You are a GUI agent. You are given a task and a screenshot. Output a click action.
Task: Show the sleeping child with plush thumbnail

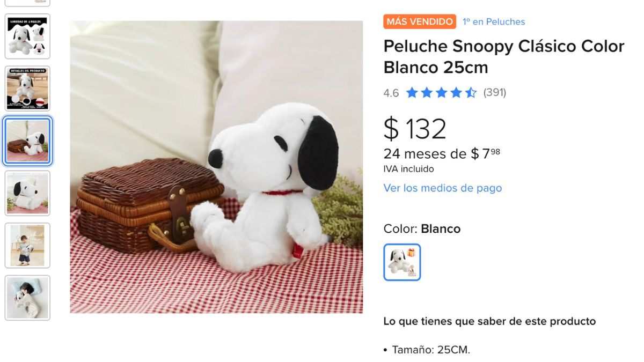pos(27,298)
